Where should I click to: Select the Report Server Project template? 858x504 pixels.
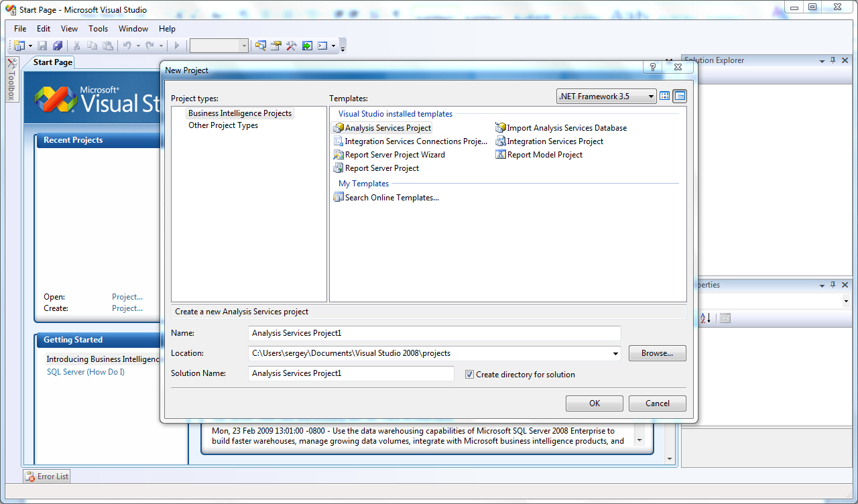pos(376,168)
